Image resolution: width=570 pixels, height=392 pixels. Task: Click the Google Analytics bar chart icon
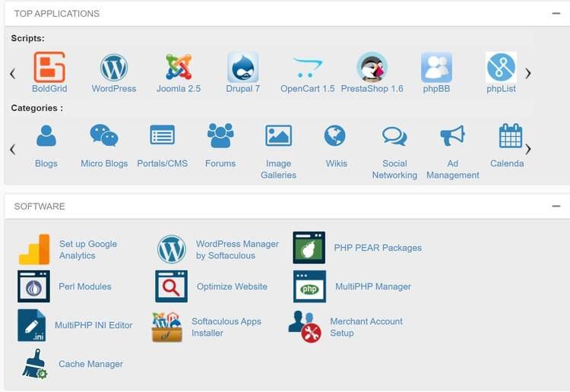point(33,249)
